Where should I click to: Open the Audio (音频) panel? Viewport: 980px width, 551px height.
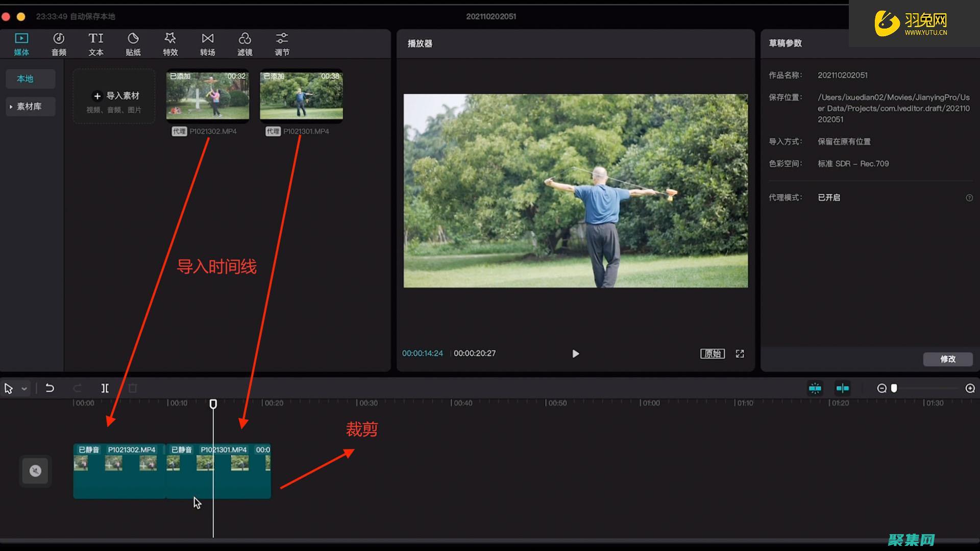coord(59,44)
